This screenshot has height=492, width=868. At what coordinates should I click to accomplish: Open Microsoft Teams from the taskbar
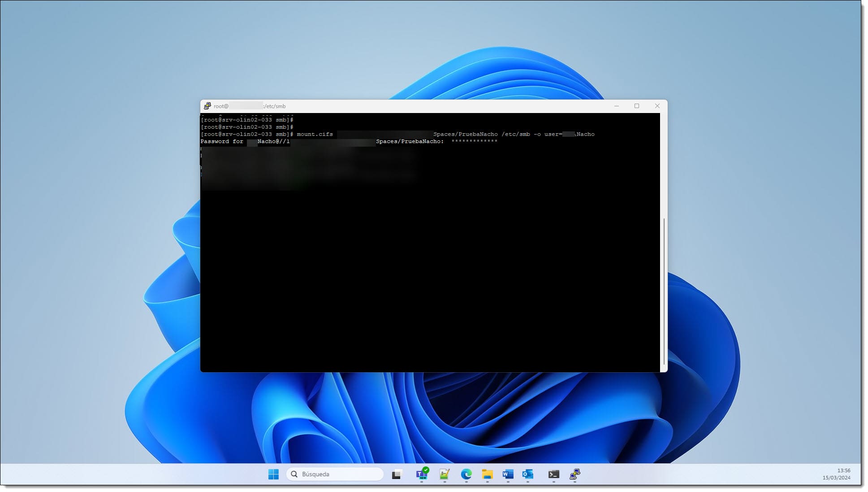point(422,474)
